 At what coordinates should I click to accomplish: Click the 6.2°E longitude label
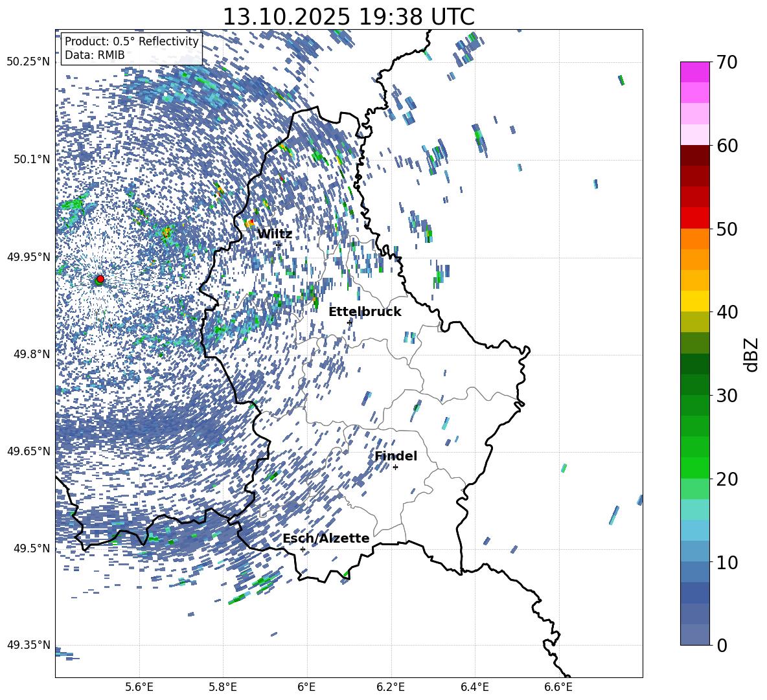pos(391,687)
